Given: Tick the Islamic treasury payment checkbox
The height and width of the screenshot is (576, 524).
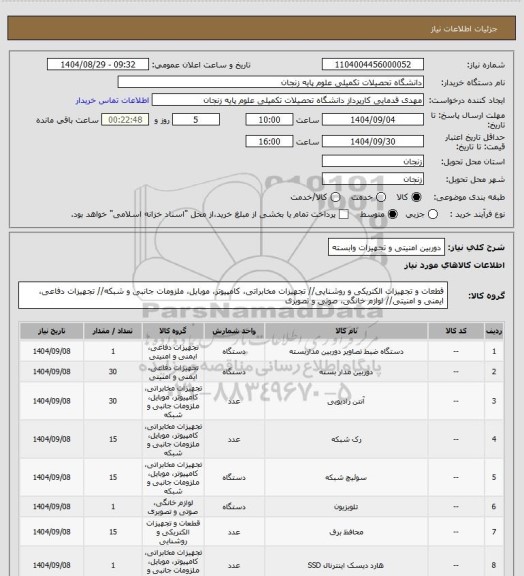Looking at the screenshot, I should (344, 214).
